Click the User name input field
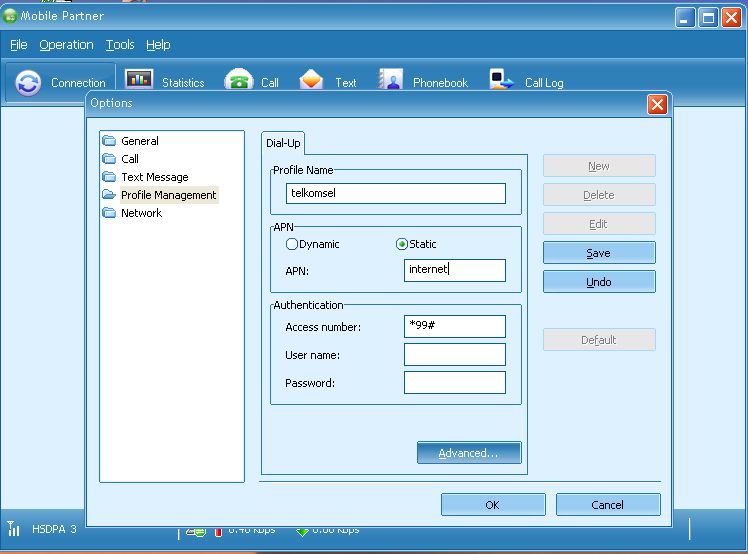This screenshot has height=554, width=748. [x=455, y=355]
